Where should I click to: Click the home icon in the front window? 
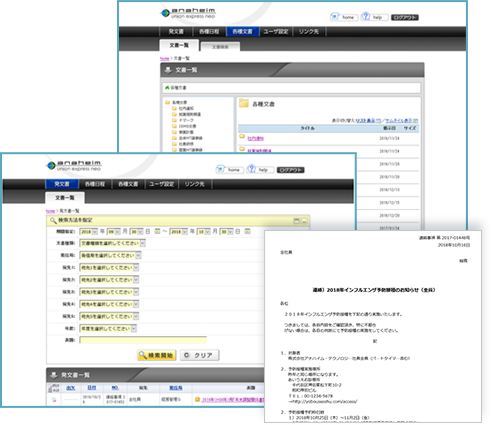point(220,169)
